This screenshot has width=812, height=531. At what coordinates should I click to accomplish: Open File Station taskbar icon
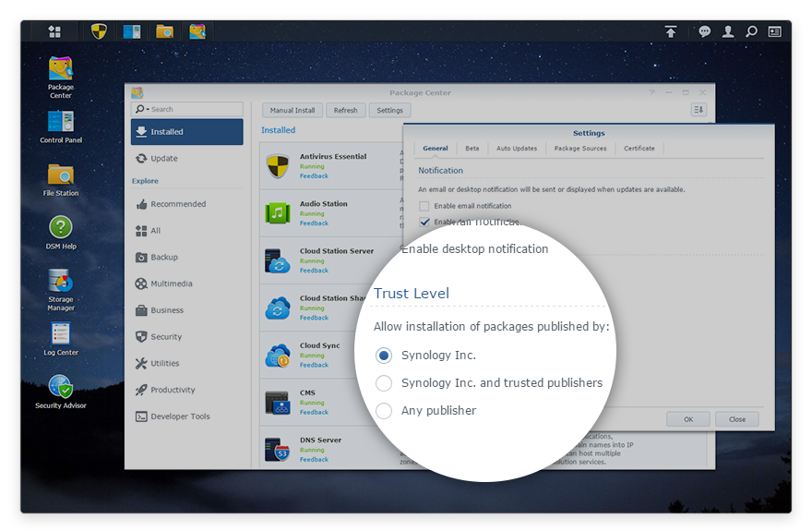click(164, 31)
